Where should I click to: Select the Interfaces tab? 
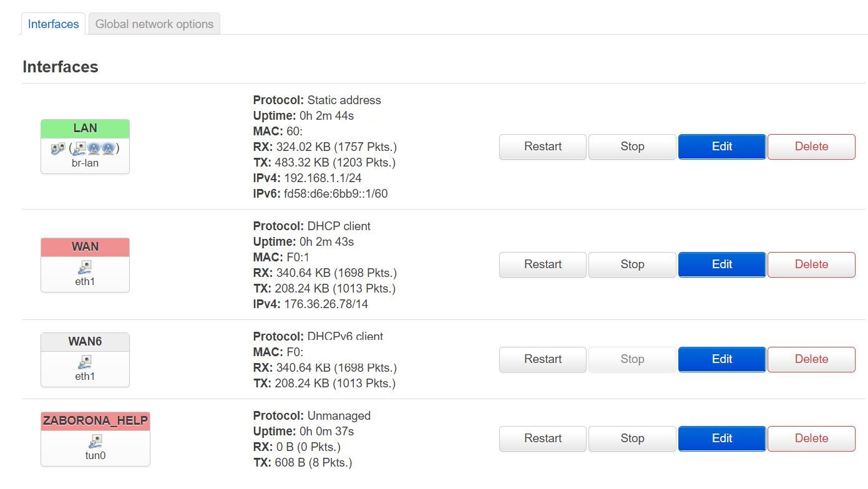click(x=53, y=24)
